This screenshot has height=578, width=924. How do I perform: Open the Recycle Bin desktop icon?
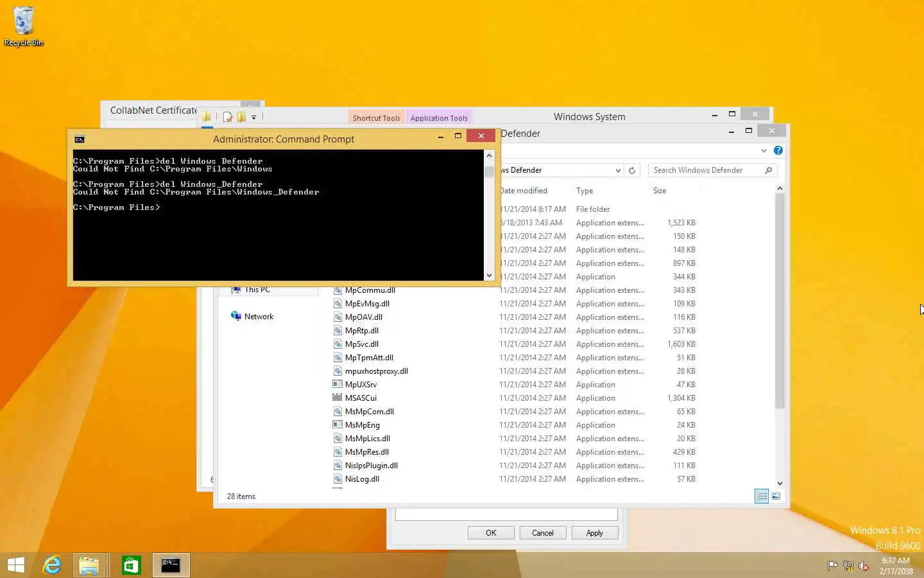click(24, 26)
